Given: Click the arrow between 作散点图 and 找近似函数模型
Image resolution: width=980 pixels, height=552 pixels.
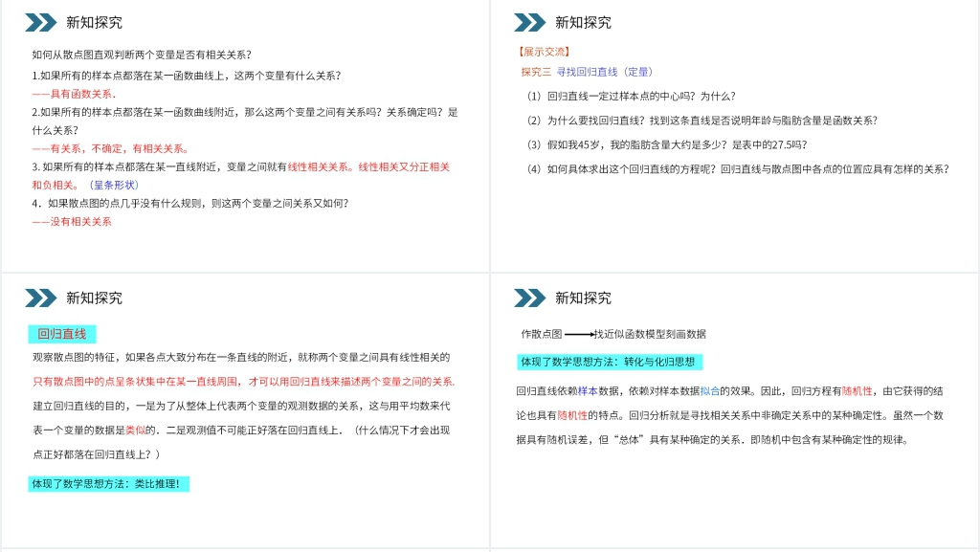Looking at the screenshot, I should 579,335.
